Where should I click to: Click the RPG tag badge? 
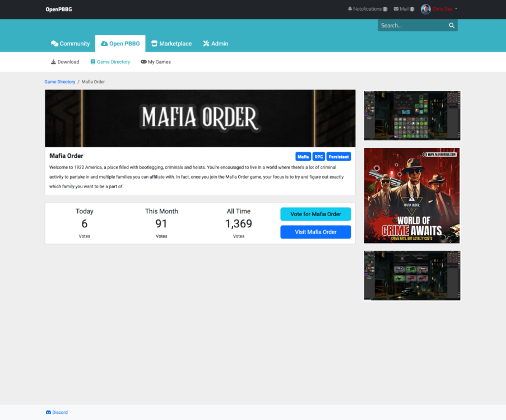click(x=318, y=156)
